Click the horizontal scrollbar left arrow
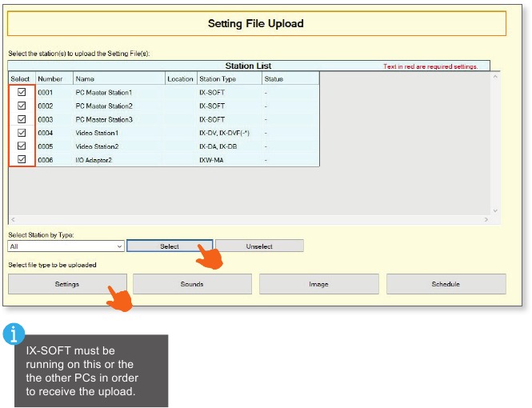 [x=13, y=219]
